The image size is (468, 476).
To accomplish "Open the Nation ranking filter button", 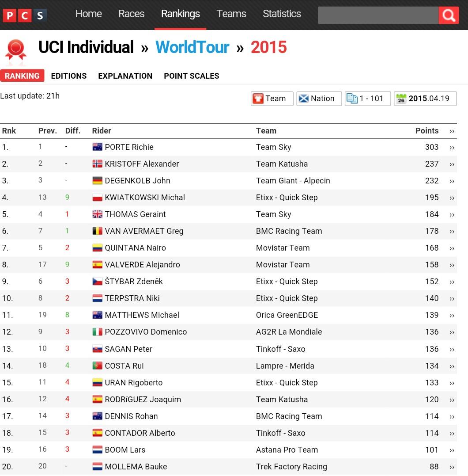I will (x=319, y=99).
